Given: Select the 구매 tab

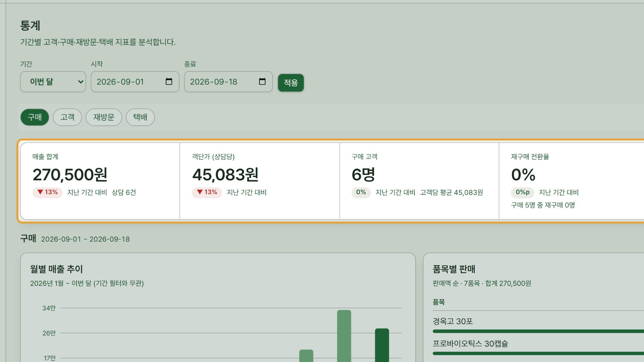Looking at the screenshot, I should click(x=35, y=117).
